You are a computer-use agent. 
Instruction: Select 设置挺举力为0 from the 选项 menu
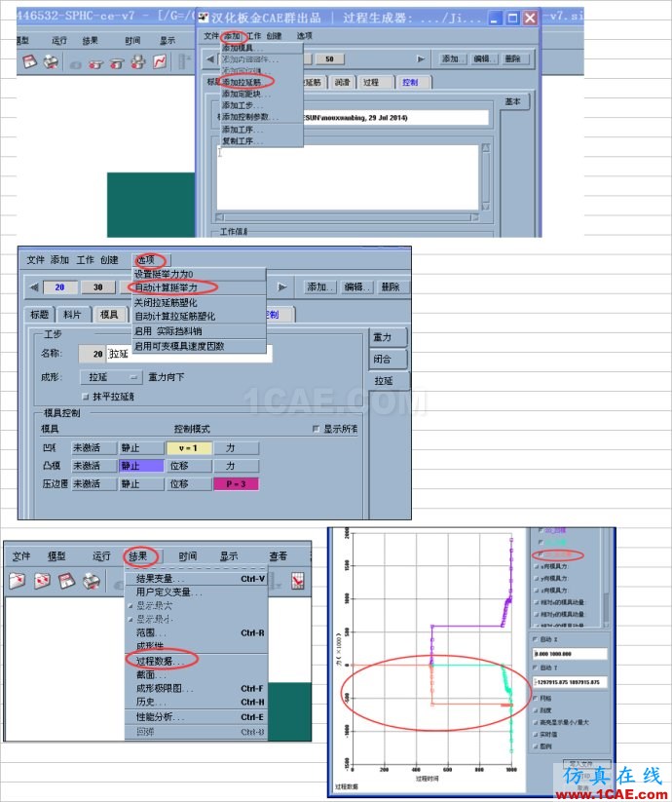(164, 274)
